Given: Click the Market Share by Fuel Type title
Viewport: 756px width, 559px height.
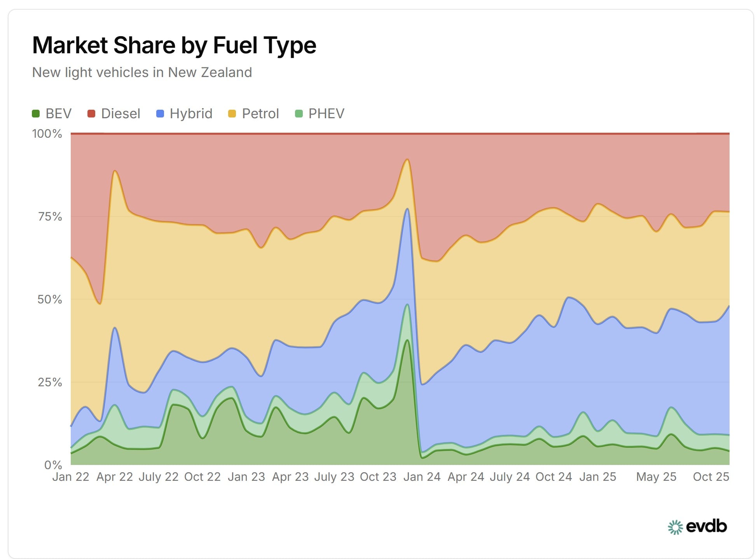Looking at the screenshot, I should click(174, 45).
